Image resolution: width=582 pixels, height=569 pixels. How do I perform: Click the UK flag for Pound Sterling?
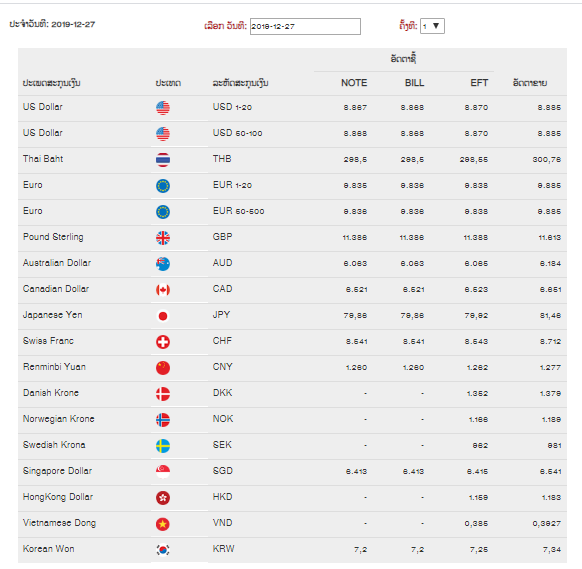[163, 238]
